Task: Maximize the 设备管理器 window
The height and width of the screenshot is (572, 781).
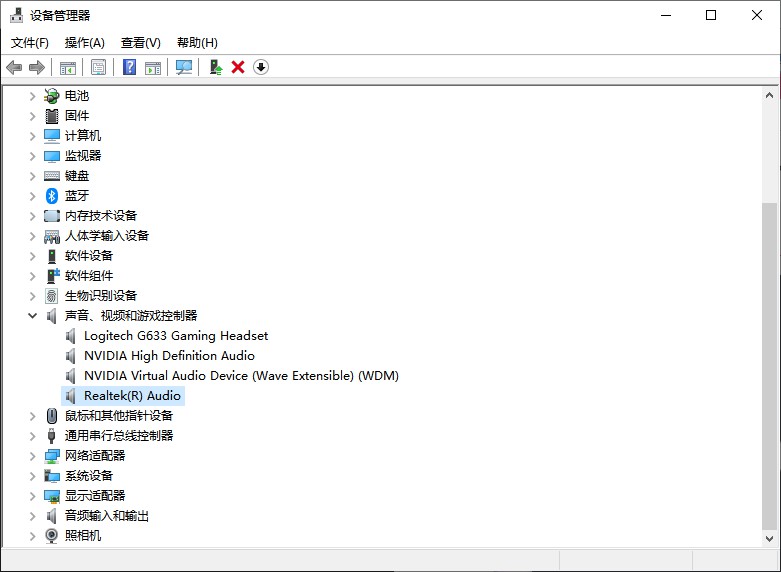Action: 711,15
